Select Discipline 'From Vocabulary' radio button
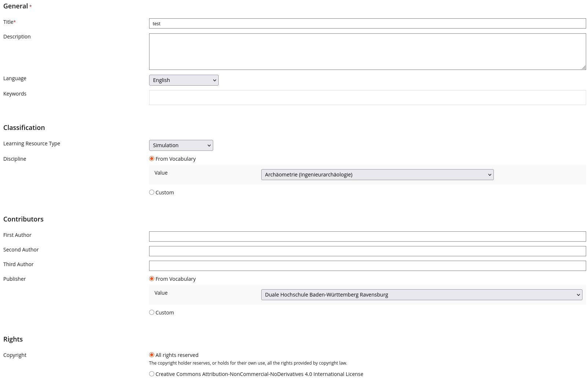Image resolution: width=588 pixels, height=380 pixels. click(152, 159)
